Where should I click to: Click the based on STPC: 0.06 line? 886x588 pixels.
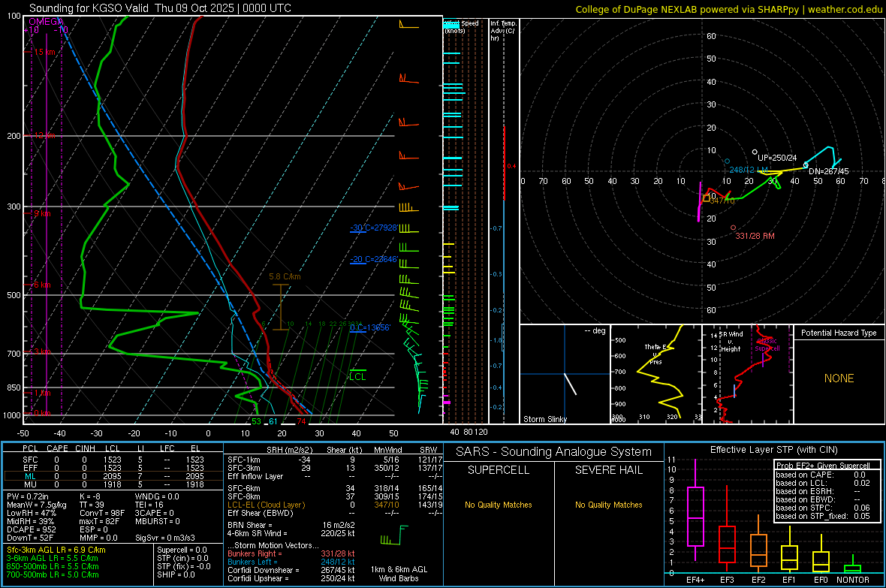(823, 508)
